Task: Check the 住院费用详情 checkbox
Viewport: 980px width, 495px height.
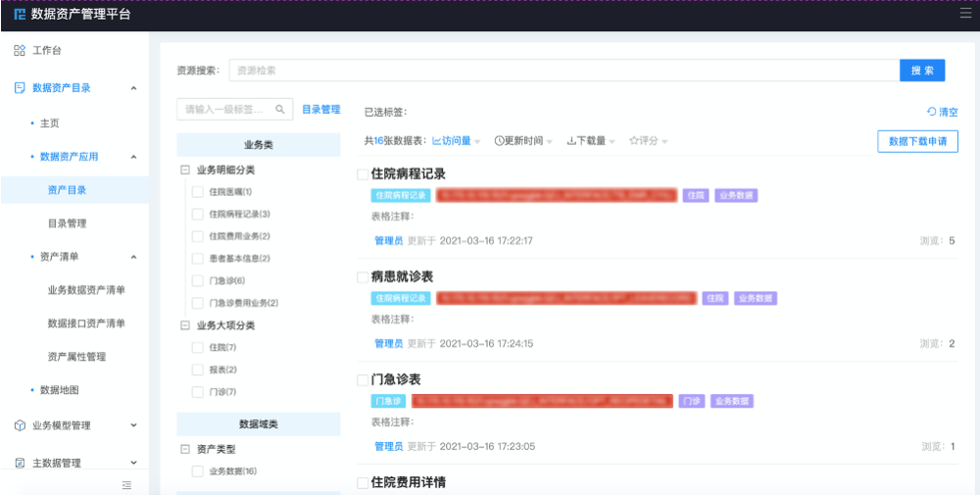Action: click(x=363, y=482)
